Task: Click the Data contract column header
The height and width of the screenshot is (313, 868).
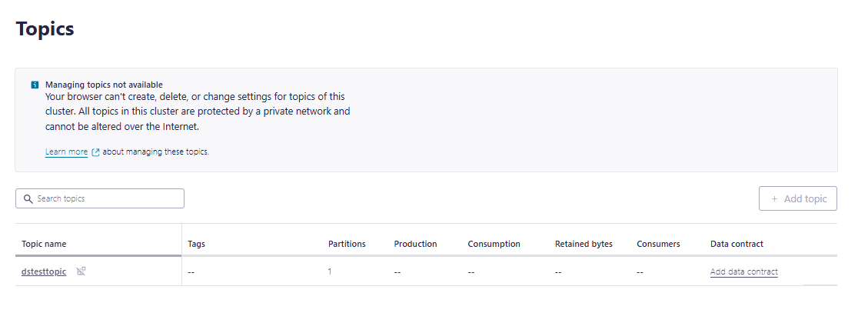Action: coord(737,244)
